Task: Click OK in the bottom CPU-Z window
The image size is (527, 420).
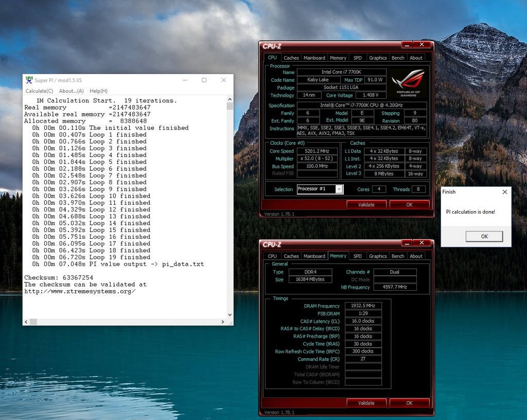Action: point(409,403)
